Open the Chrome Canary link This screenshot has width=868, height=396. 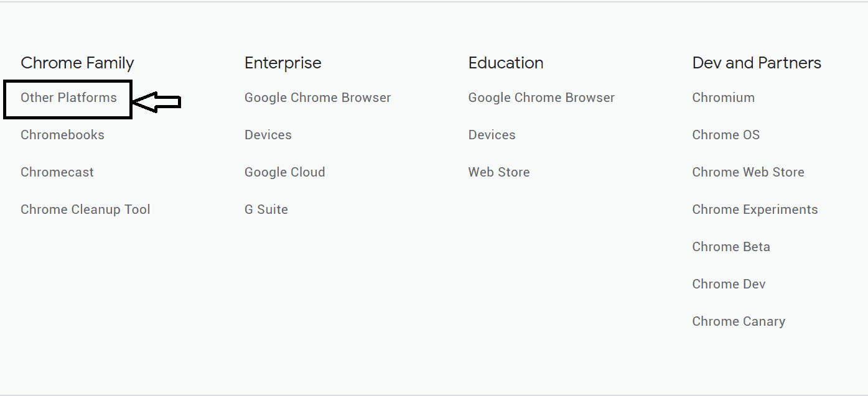(x=739, y=321)
